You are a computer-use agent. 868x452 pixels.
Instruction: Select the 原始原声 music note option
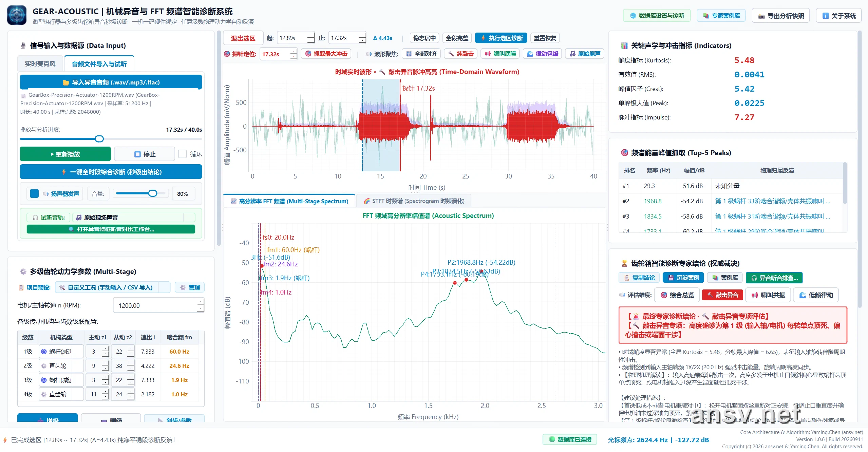pos(584,54)
